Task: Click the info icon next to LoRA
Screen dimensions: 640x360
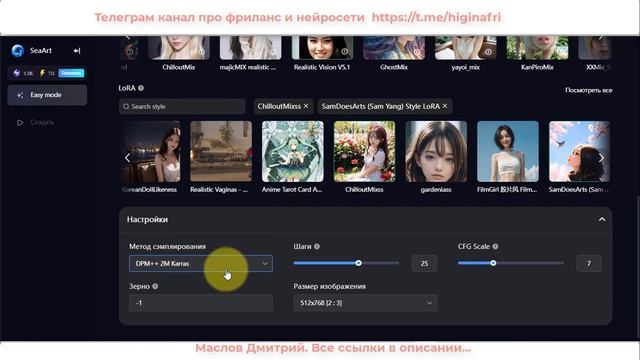Action: click(141, 88)
